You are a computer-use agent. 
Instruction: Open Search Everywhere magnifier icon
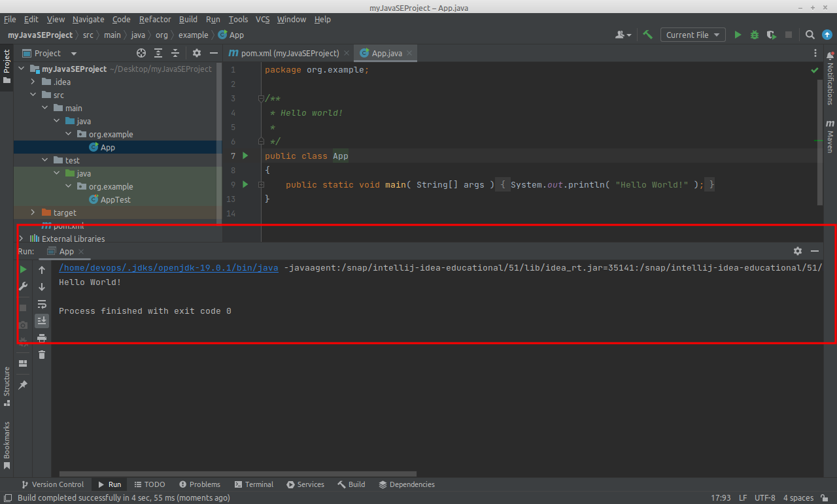point(810,35)
